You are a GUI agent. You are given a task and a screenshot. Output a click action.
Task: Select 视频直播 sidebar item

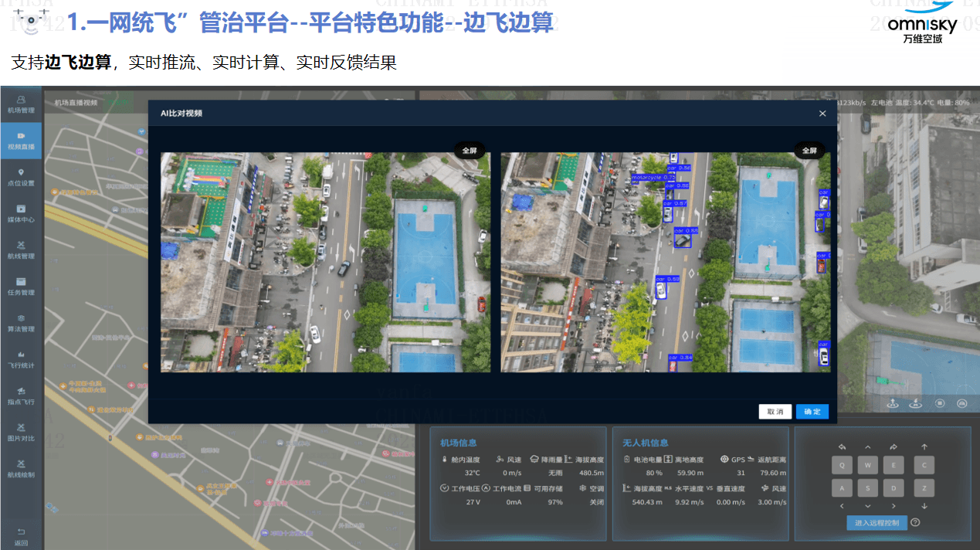pyautogui.click(x=21, y=141)
